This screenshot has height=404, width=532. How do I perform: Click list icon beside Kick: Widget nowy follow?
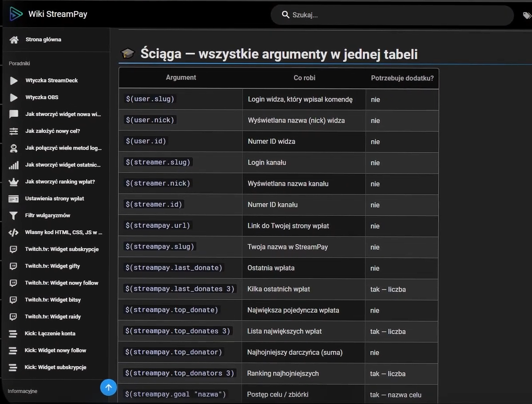(13, 350)
